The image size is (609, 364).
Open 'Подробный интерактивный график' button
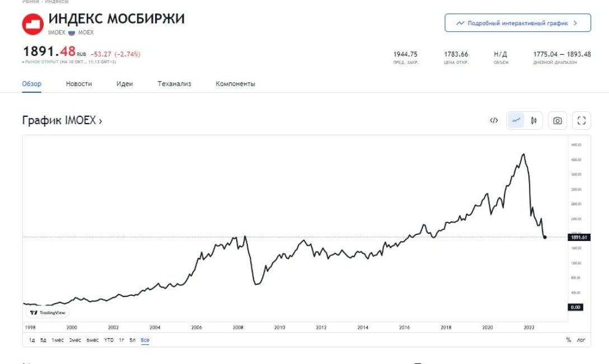pos(517,23)
